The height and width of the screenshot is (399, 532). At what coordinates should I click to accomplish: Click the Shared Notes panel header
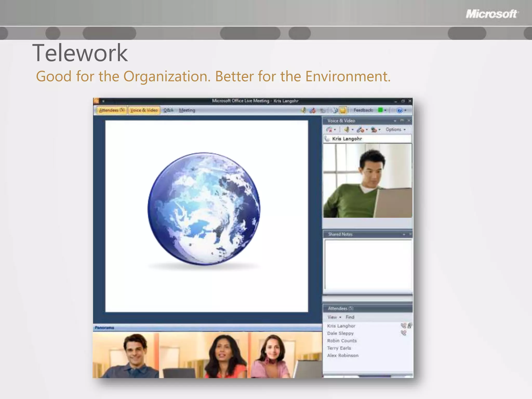tap(367, 234)
